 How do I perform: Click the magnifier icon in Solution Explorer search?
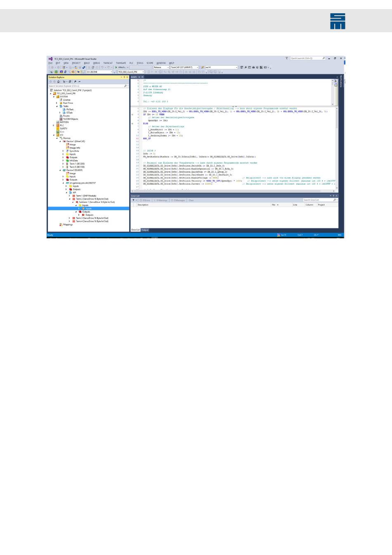(125, 86)
